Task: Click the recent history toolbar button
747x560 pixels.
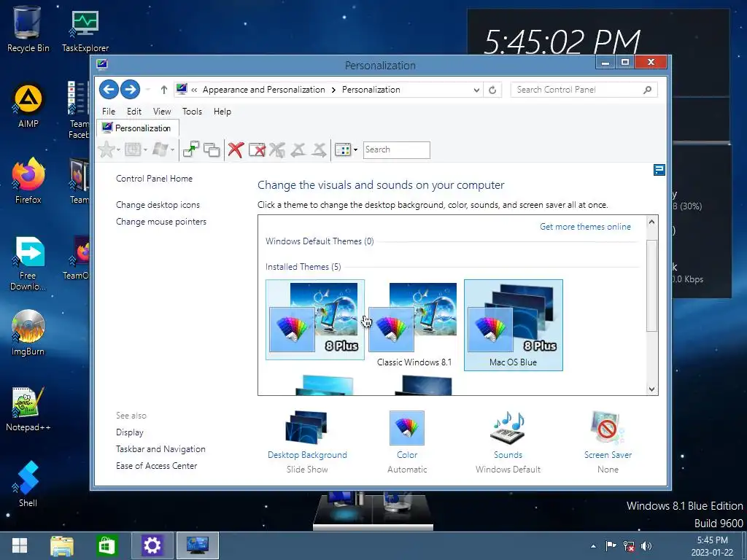Action: coord(133,150)
